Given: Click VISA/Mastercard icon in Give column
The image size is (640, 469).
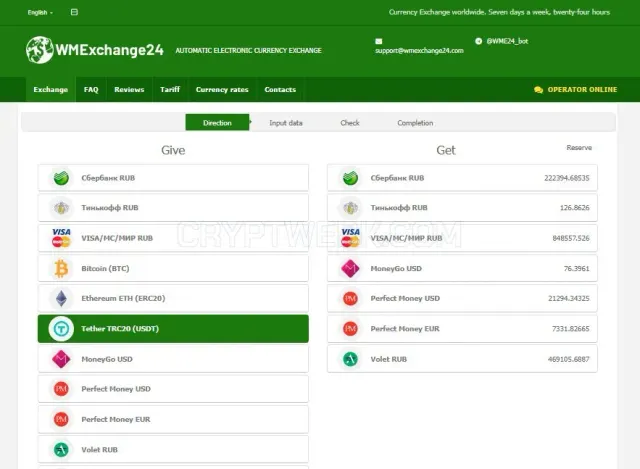Looking at the screenshot, I should coord(61,238).
